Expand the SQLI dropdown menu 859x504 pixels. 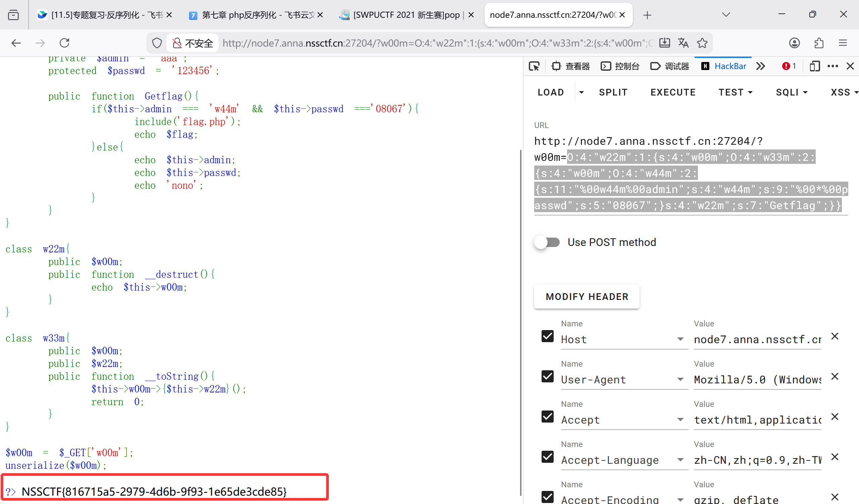(x=792, y=92)
